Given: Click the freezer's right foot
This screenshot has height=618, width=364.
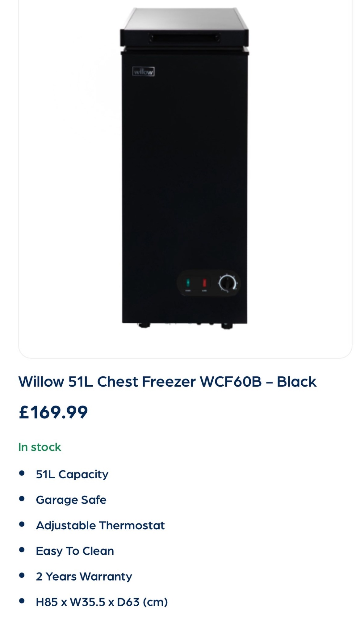Looking at the screenshot, I should [x=227, y=326].
